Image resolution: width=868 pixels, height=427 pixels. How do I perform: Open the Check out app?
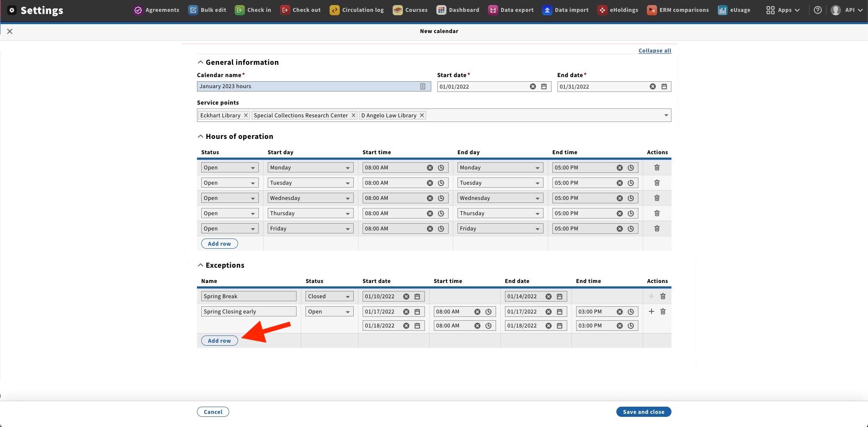(x=300, y=10)
